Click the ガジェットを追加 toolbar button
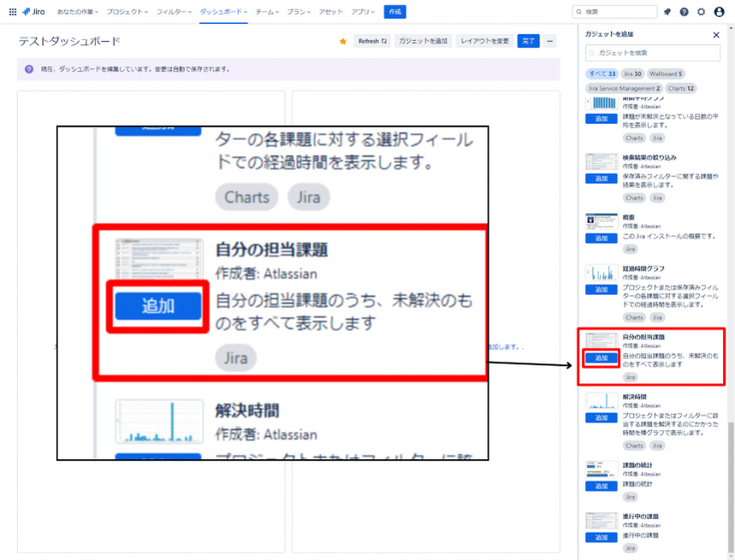 (423, 41)
